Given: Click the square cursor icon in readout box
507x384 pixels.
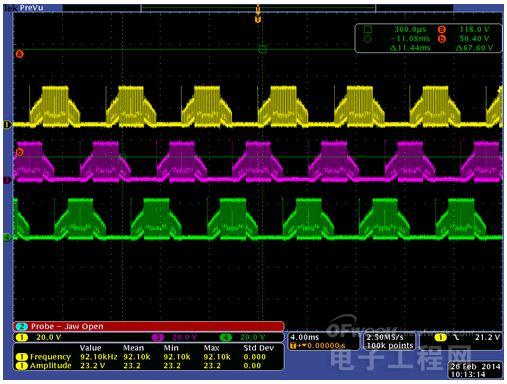Looking at the screenshot, I should pos(368,29).
